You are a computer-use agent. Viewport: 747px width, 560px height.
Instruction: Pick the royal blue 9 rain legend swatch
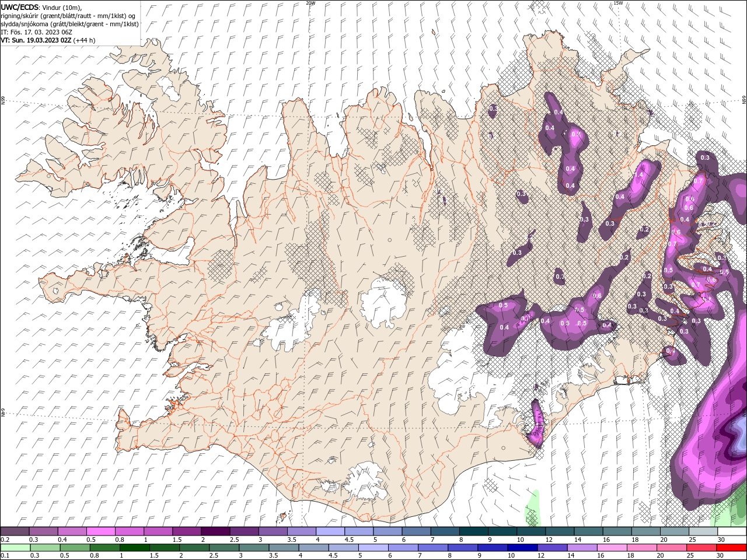click(x=493, y=548)
